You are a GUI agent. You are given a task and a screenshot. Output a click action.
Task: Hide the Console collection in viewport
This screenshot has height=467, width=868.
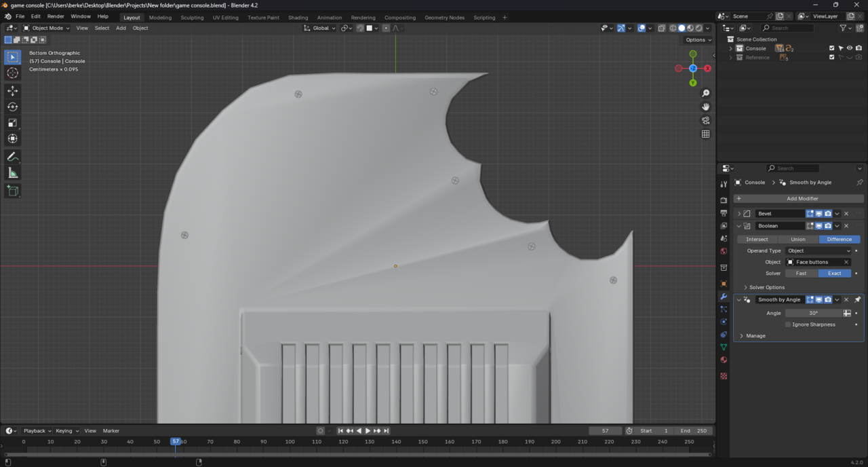tap(850, 48)
